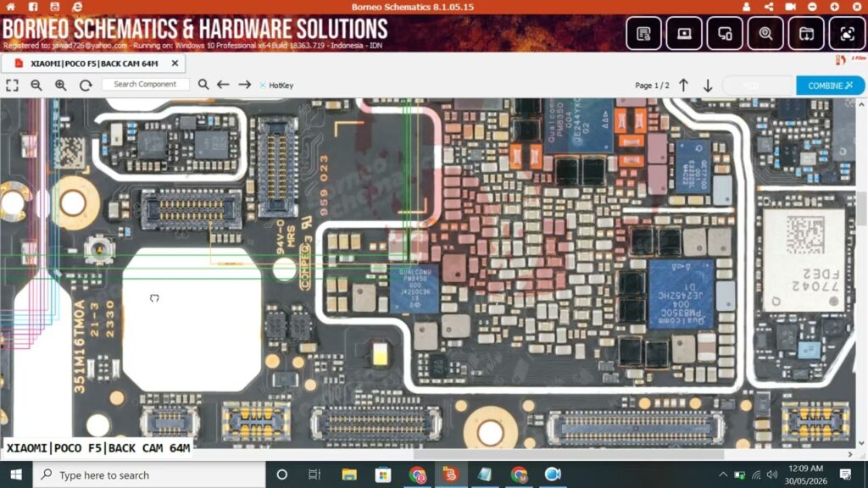Click the horizontal scrollbar thumb of the viewer
The image size is (868, 488).
(569, 454)
